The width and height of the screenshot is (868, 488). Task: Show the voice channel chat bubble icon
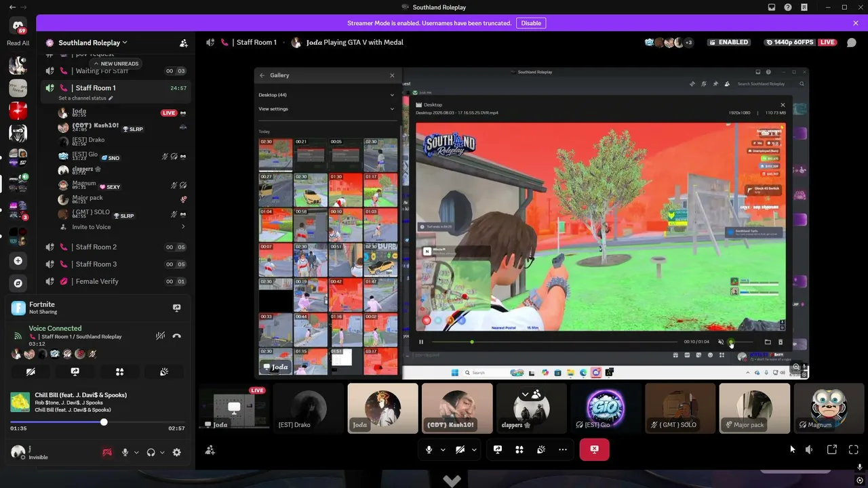pos(852,42)
